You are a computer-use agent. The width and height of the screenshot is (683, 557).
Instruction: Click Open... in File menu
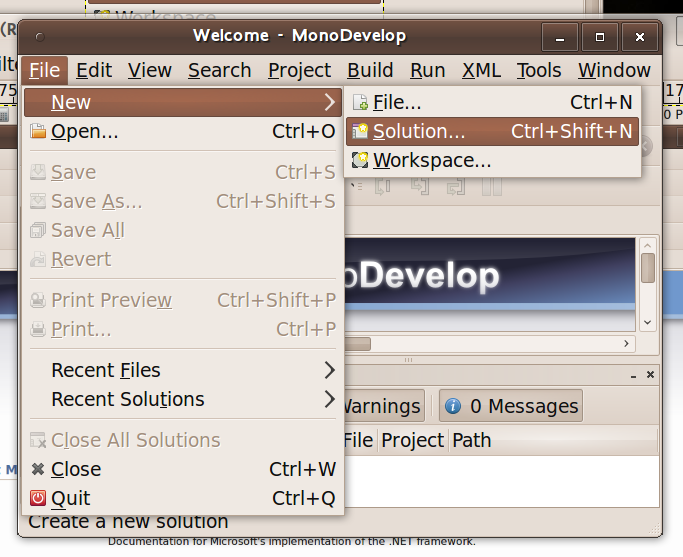click(x=183, y=131)
